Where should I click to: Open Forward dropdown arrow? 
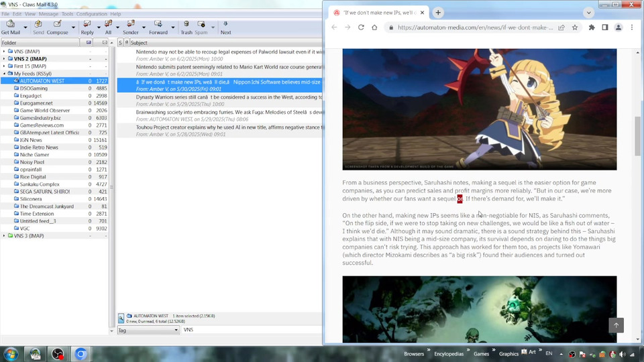pyautogui.click(x=173, y=27)
